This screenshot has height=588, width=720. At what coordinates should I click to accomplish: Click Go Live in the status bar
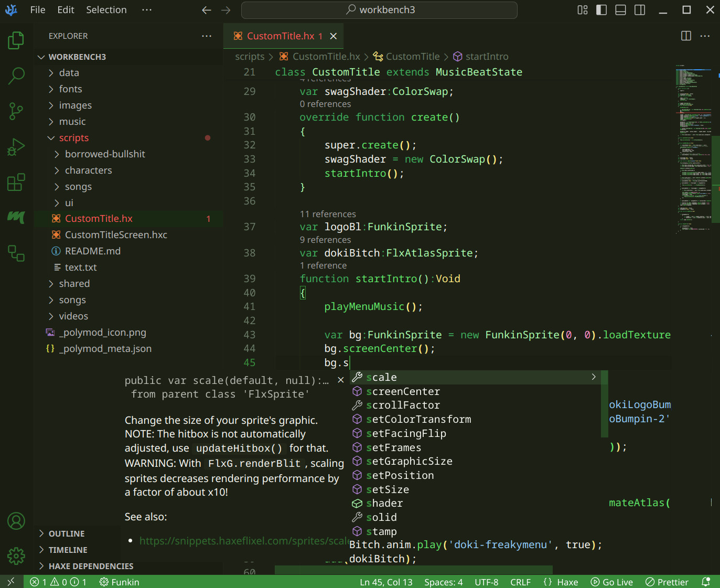pyautogui.click(x=611, y=582)
